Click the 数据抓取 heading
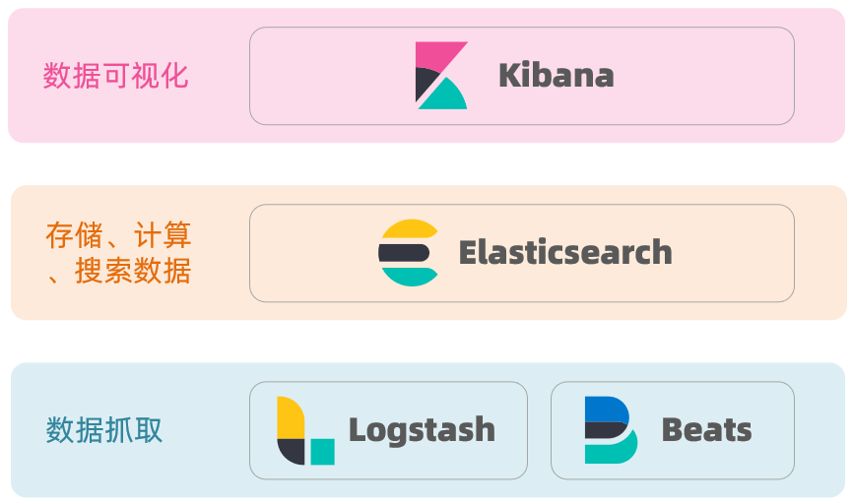The width and height of the screenshot is (852, 504). (x=104, y=430)
